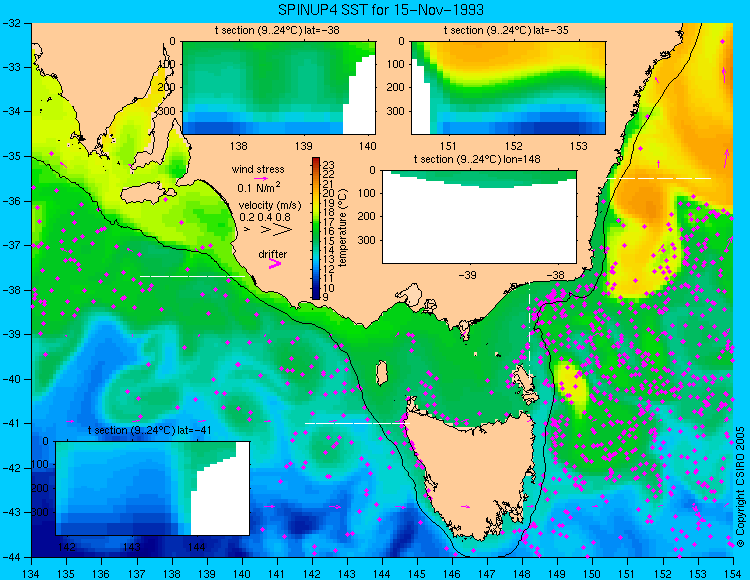This screenshot has width=750, height=580.
Task: Select the largest 0.8 velocity arrowhead in legend
Action: pyautogui.click(x=283, y=230)
